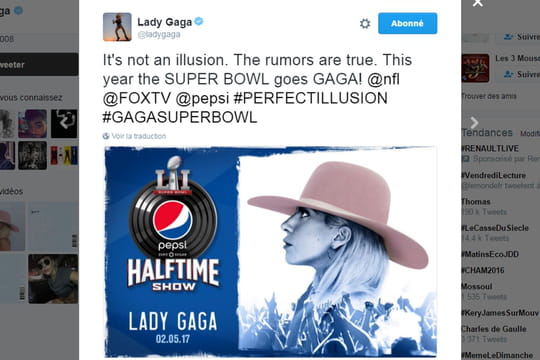Open Lady Gaga's profile avatar
The width and height of the screenshot is (540, 360).
tap(117, 27)
